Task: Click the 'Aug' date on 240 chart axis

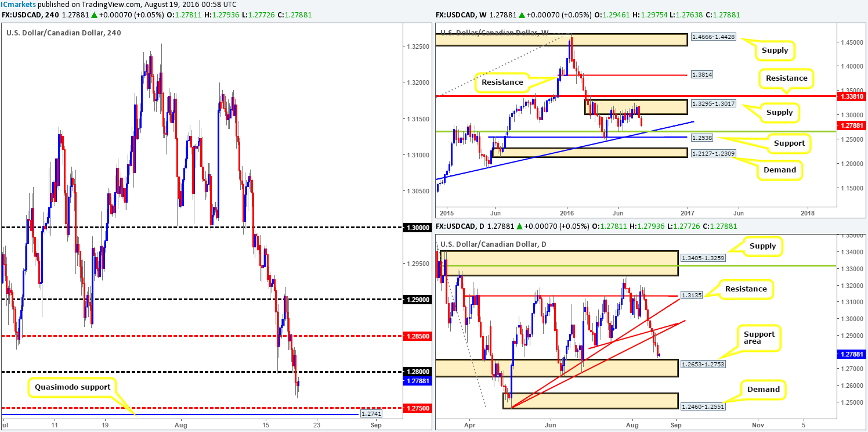Action: point(181,426)
